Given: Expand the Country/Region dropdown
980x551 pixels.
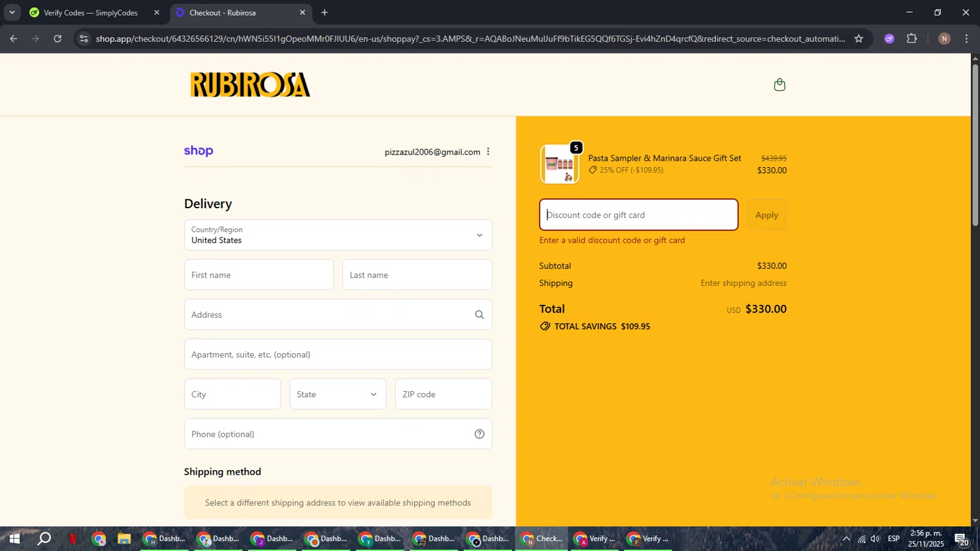Looking at the screenshot, I should (338, 235).
